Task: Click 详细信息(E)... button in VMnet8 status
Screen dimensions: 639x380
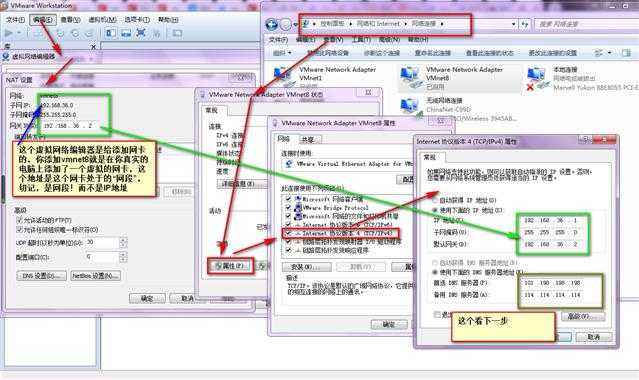Action: point(242,184)
